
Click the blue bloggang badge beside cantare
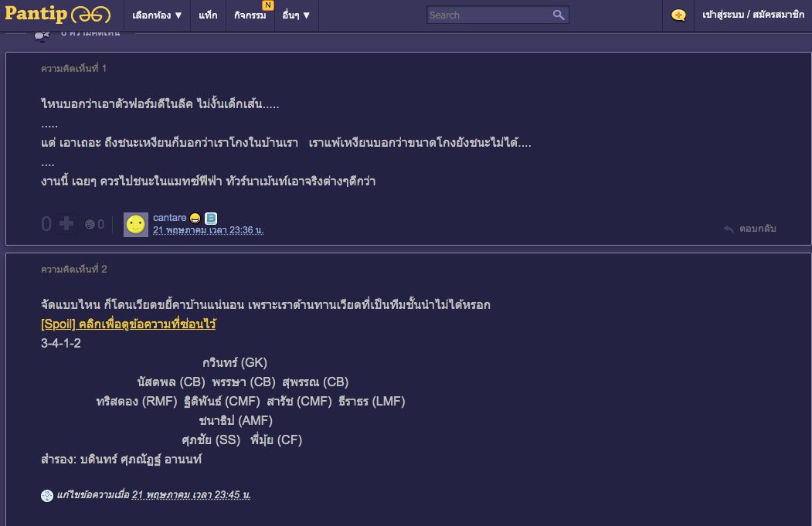210,218
